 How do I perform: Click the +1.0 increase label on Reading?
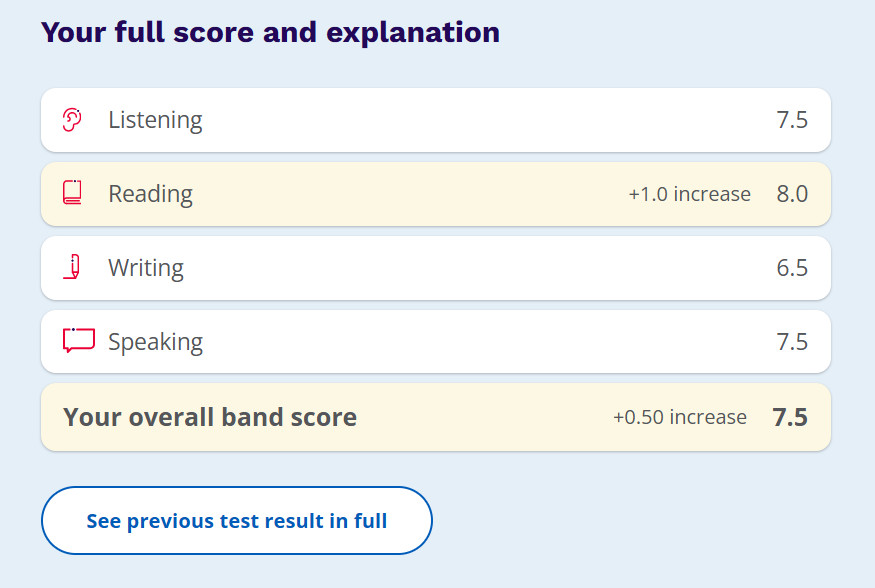click(689, 194)
